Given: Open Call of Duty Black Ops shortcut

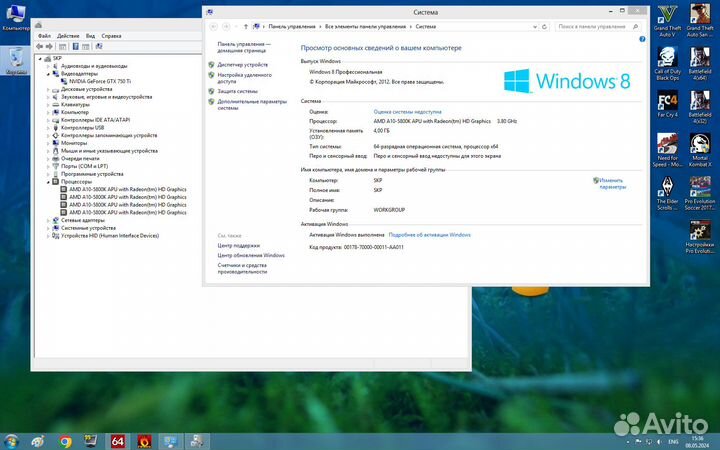Looking at the screenshot, I should click(667, 64).
